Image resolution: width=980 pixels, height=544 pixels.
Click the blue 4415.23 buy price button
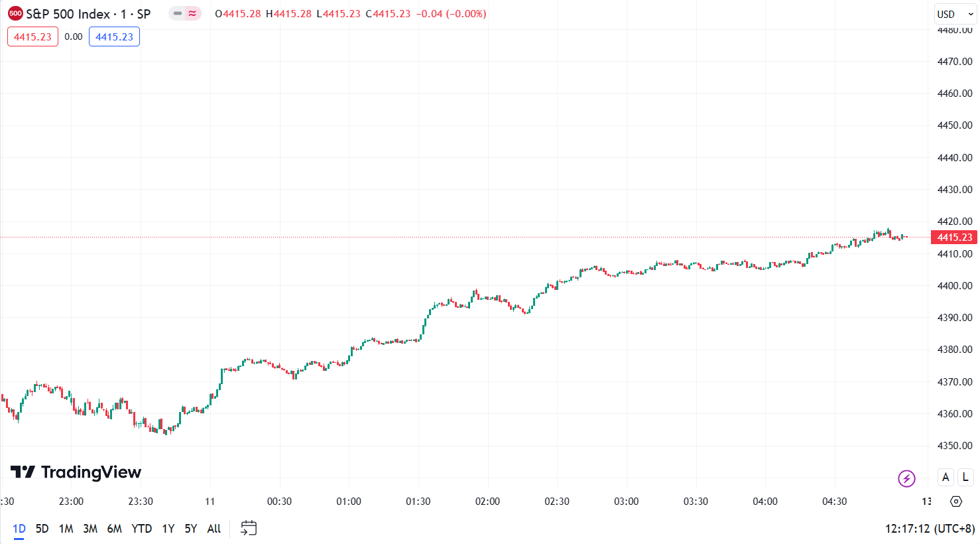(114, 37)
